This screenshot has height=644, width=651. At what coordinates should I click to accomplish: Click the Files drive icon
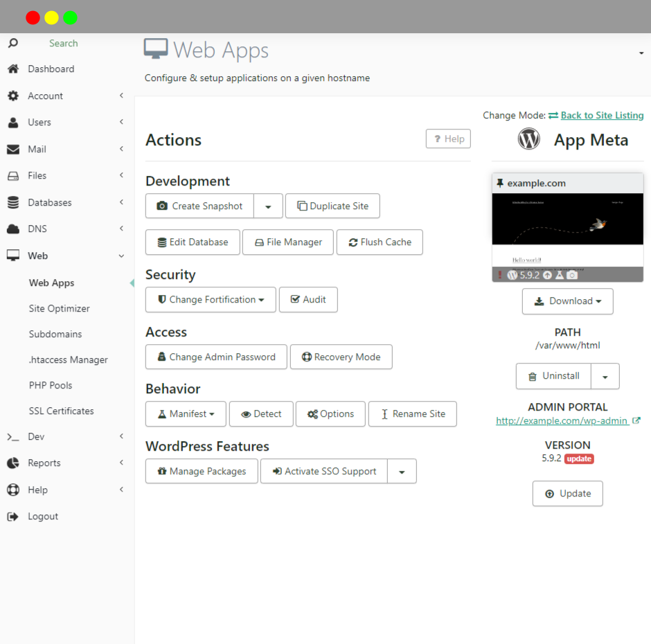[13, 176]
